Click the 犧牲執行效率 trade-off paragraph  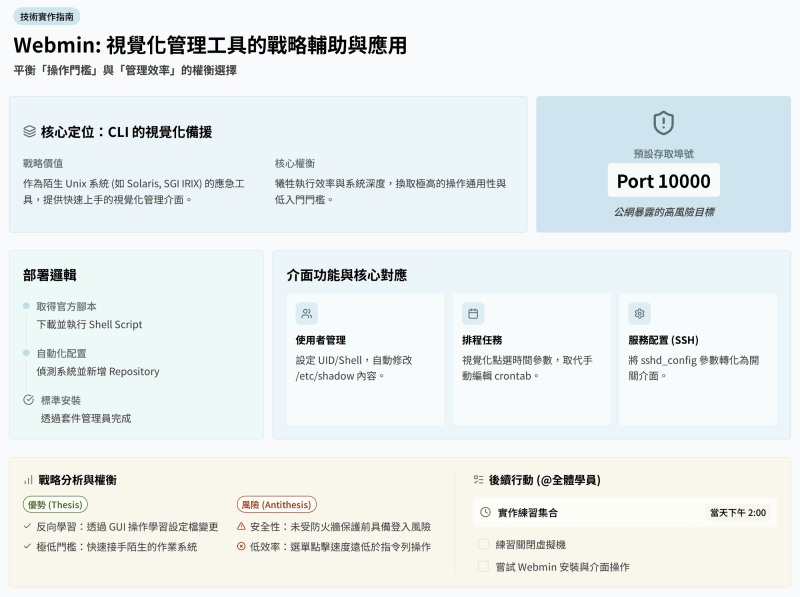coord(390,191)
